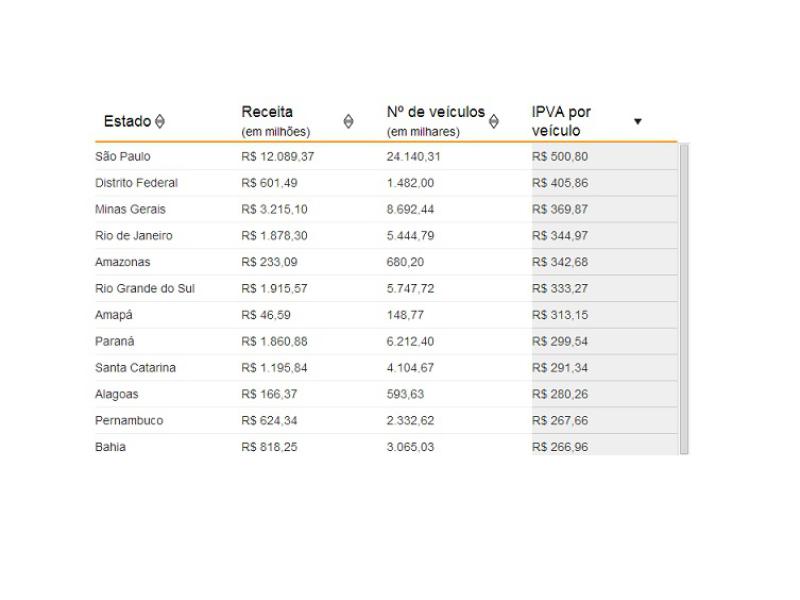Click the Rio de Janeiro state name
The height and width of the screenshot is (600, 800).
[x=133, y=236]
